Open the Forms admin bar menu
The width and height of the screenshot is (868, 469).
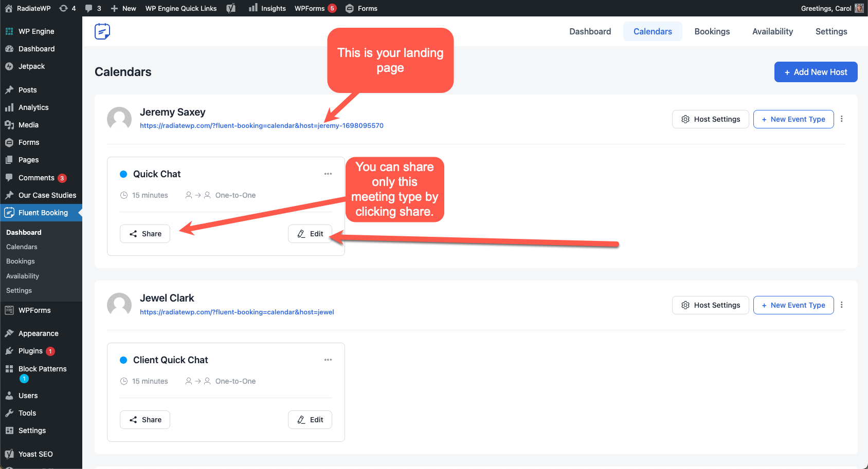click(361, 8)
